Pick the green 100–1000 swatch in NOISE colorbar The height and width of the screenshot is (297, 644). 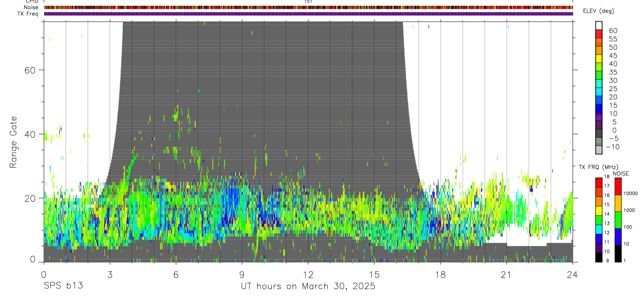(618, 219)
